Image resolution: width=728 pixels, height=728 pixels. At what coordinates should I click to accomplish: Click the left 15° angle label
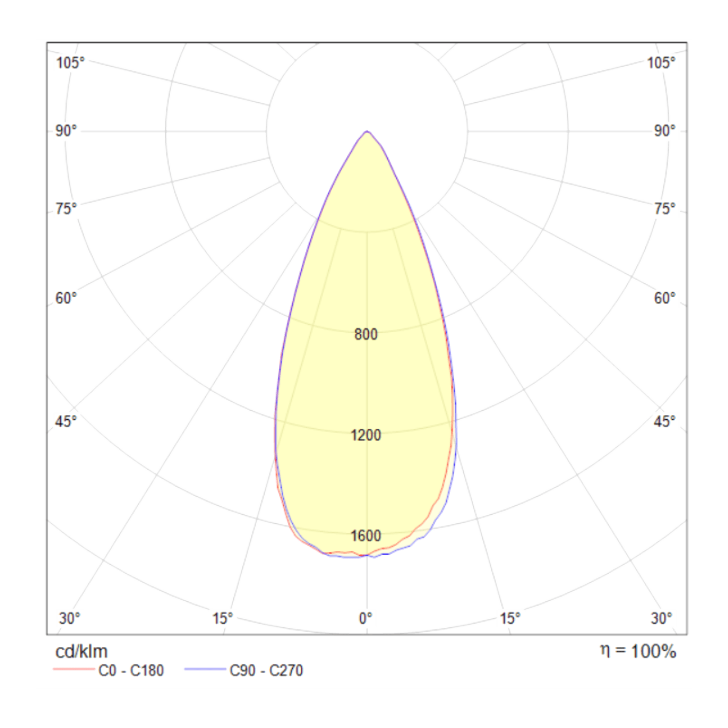(x=222, y=618)
